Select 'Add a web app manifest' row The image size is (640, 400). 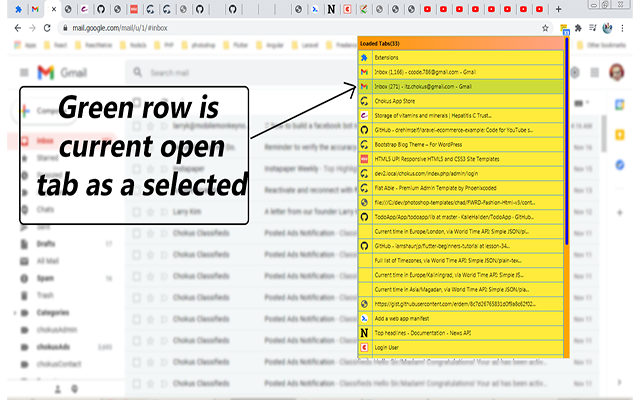(461, 318)
